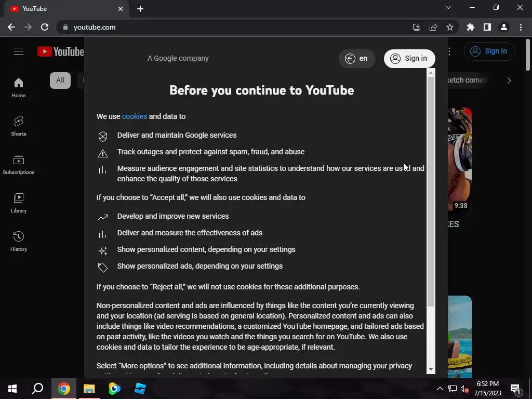Select the All filter chip
The image size is (532, 399).
pyautogui.click(x=60, y=81)
